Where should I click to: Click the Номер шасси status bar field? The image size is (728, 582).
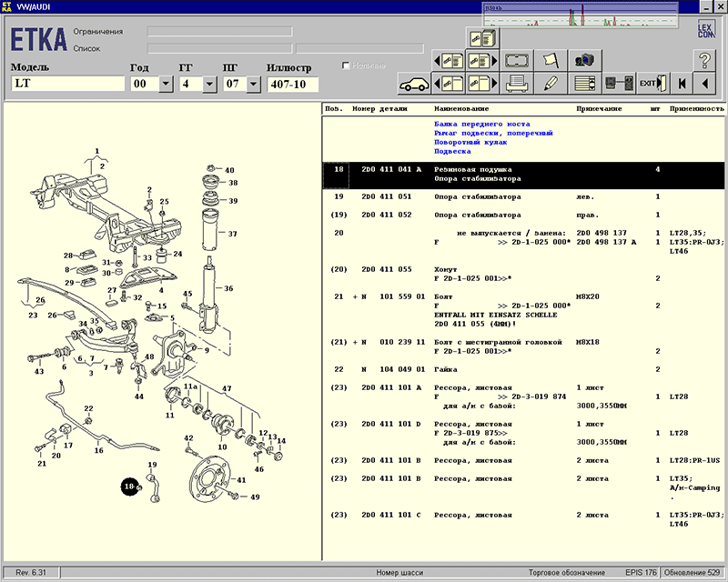[x=399, y=573]
